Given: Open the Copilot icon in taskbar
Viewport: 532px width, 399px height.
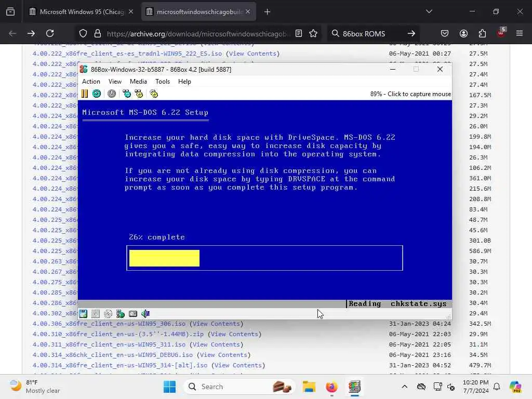Looking at the screenshot, I should tap(515, 387).
